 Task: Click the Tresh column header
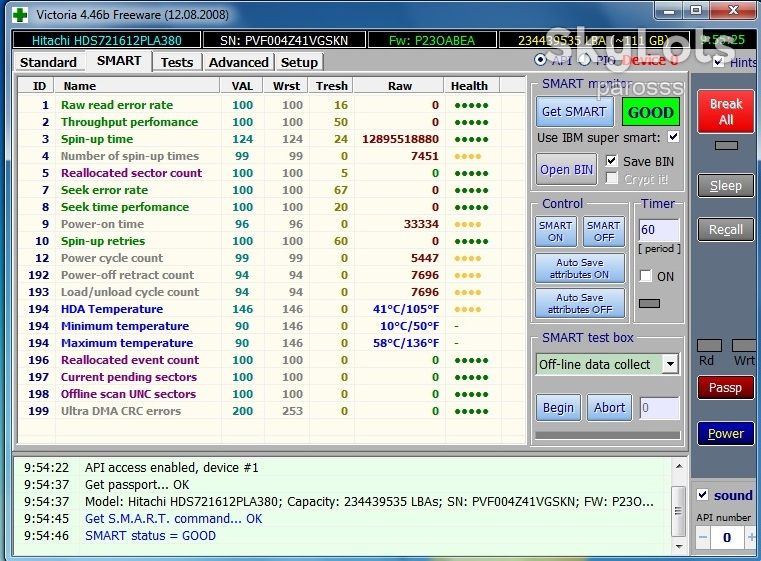pos(331,86)
